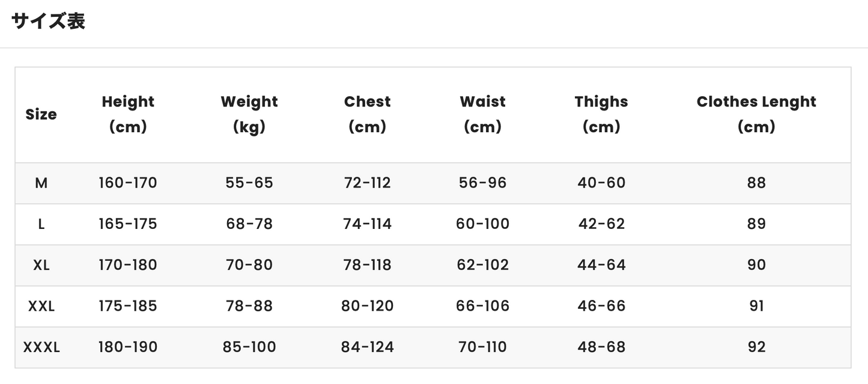Click the Clothes Lenght (cm) header
The image size is (868, 384).
pyautogui.click(x=756, y=114)
